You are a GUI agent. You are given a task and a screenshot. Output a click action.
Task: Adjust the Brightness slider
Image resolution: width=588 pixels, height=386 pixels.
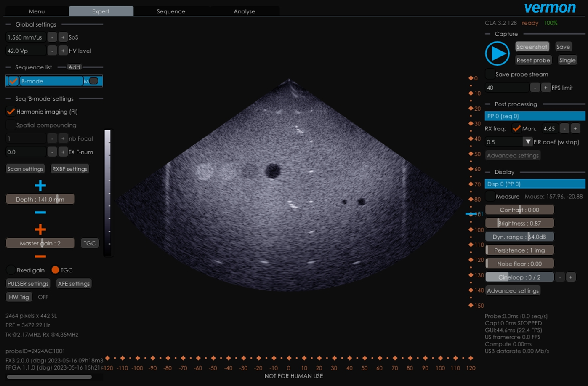click(519, 223)
